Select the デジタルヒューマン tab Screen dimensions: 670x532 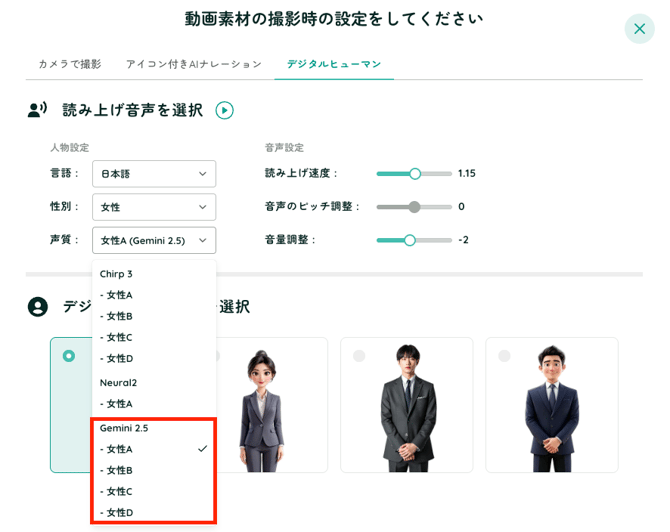pos(334,64)
